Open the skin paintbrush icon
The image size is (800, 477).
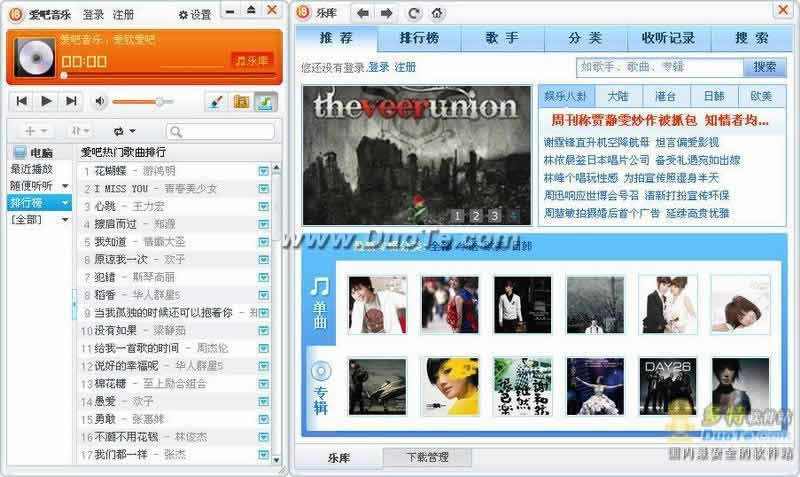216,102
